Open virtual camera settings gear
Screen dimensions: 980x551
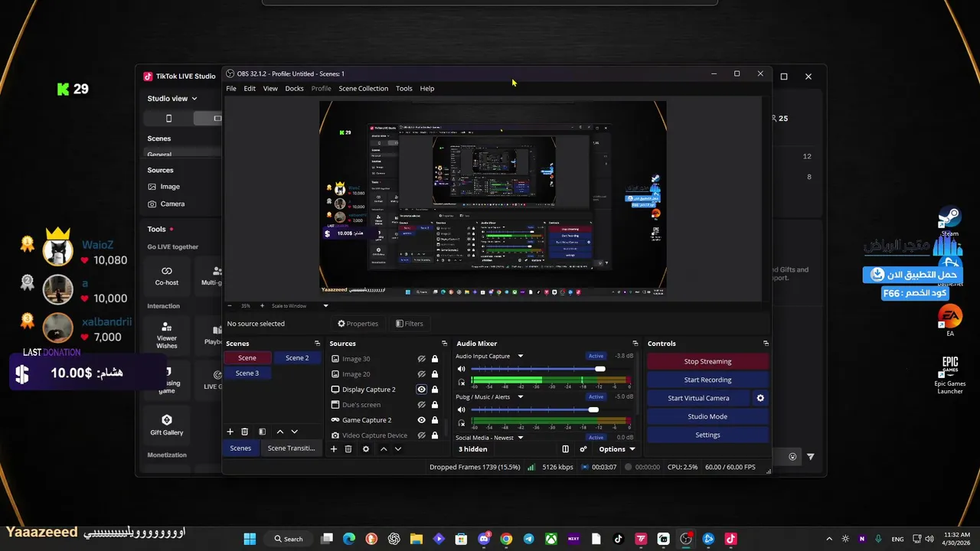point(760,398)
